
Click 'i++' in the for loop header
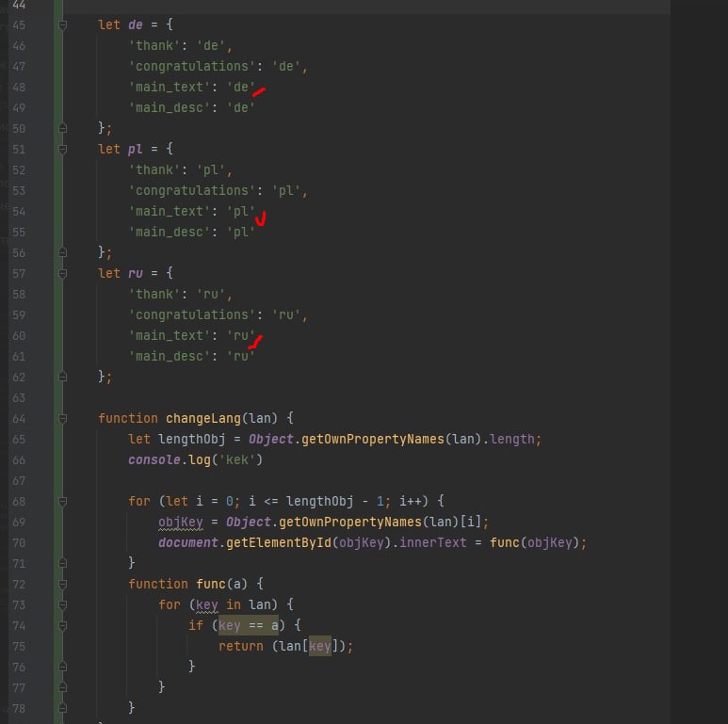click(x=411, y=501)
